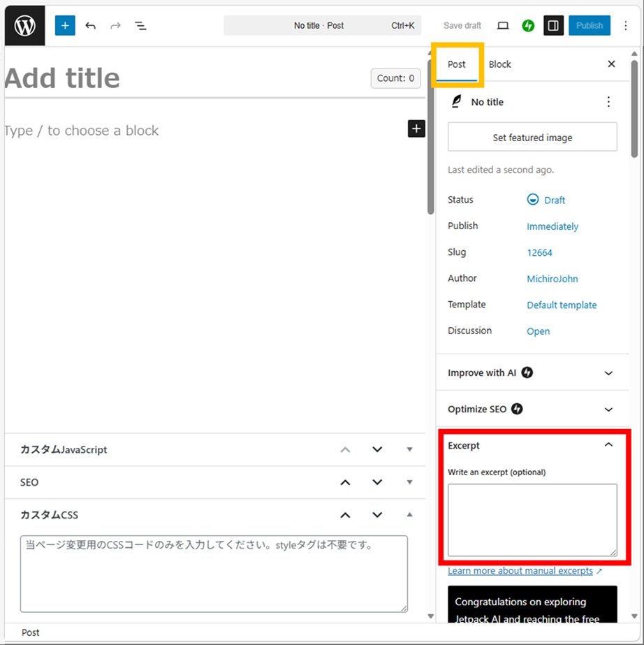Toggle the カスタムJavaScript panel triangle

(409, 450)
